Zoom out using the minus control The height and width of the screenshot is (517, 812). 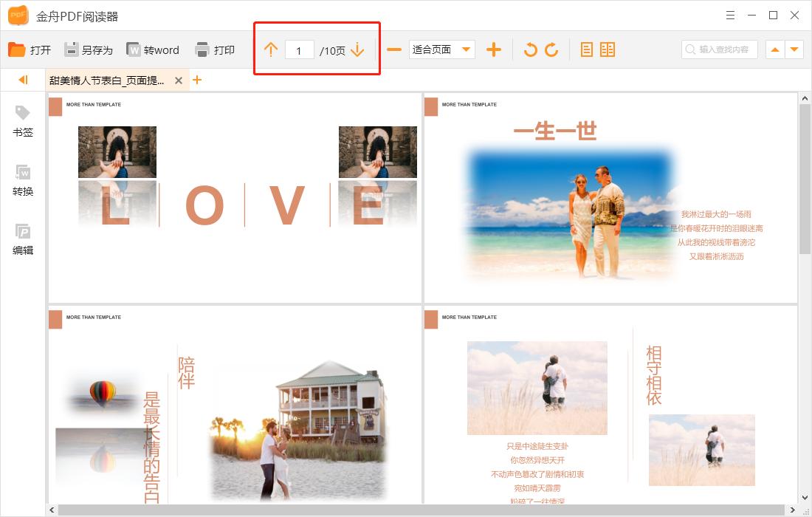393,49
